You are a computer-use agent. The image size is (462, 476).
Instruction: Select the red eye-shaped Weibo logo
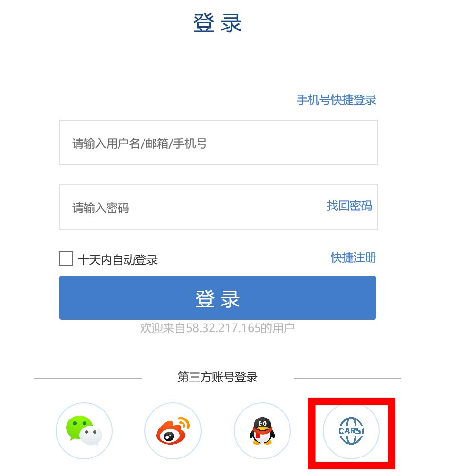click(x=173, y=430)
